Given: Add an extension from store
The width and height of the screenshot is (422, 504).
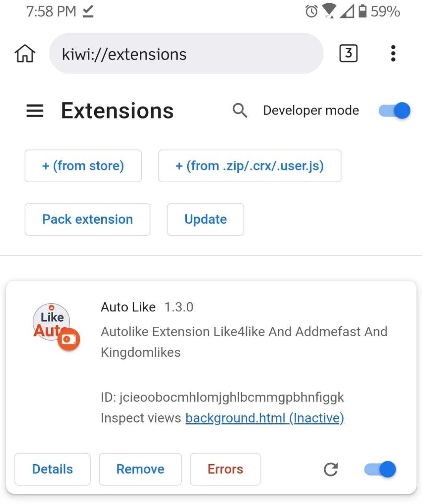Looking at the screenshot, I should (x=83, y=166).
